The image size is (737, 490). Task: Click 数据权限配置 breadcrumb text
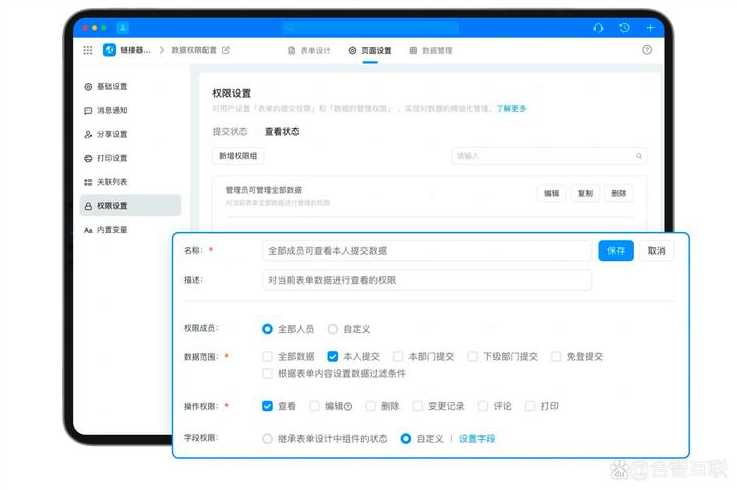pos(194,50)
